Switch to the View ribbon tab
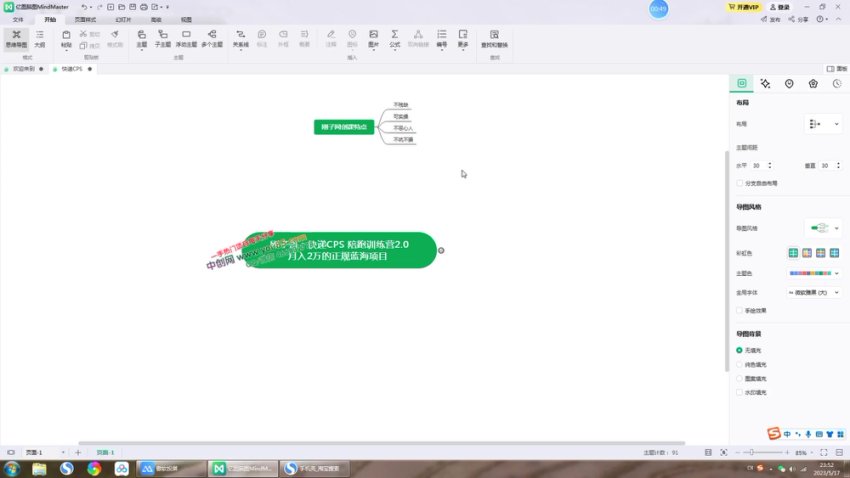The height and width of the screenshot is (478, 850). click(x=186, y=20)
